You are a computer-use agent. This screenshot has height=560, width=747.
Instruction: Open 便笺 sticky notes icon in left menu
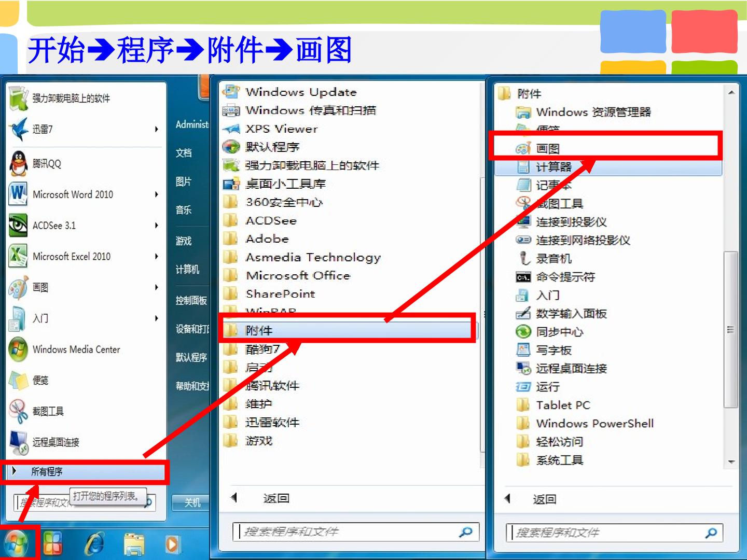point(19,380)
